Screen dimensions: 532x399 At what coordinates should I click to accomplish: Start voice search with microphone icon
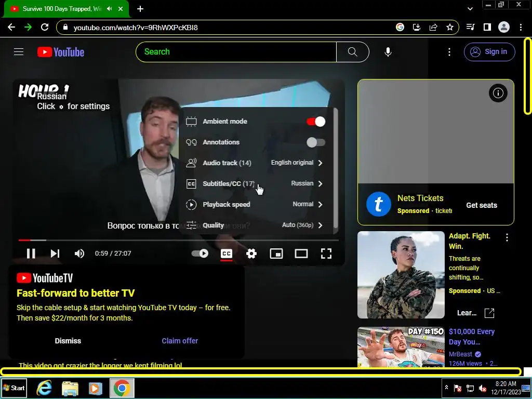pos(388,52)
